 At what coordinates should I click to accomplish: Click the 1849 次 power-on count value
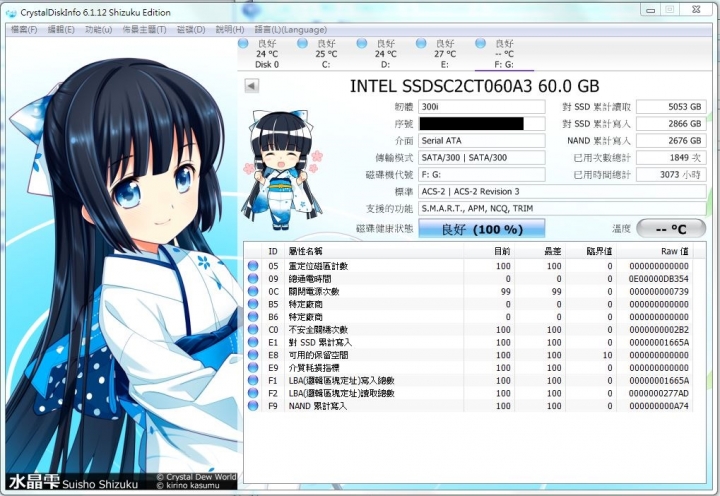click(x=671, y=158)
